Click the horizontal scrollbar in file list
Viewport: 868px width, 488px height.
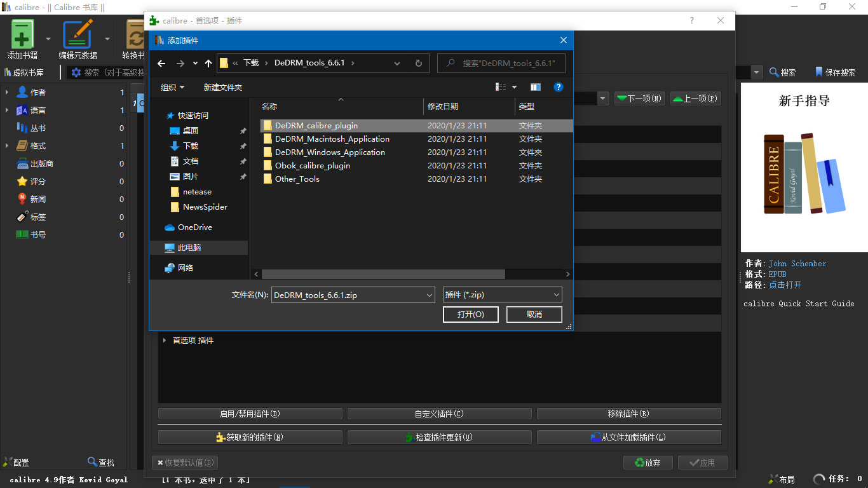click(x=383, y=274)
